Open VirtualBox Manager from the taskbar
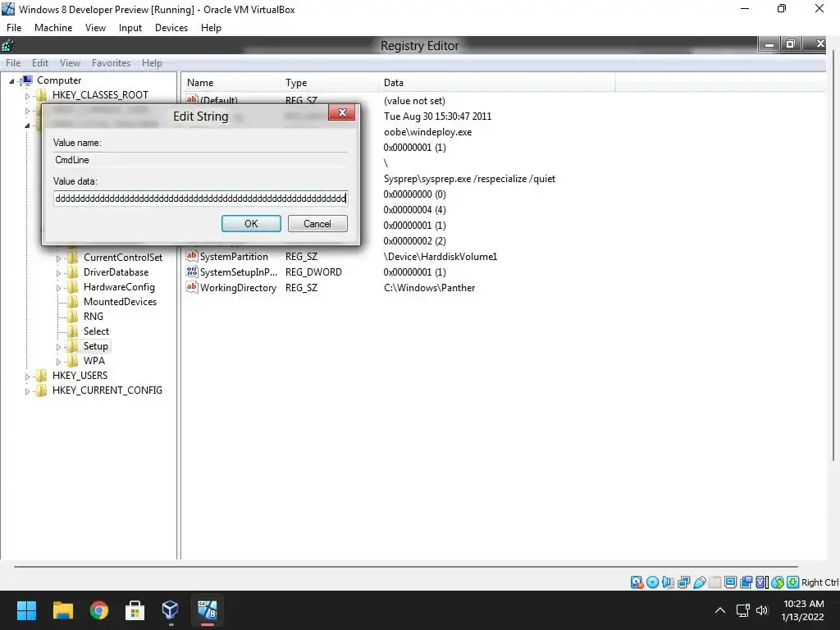The width and height of the screenshot is (840, 630). (x=171, y=610)
